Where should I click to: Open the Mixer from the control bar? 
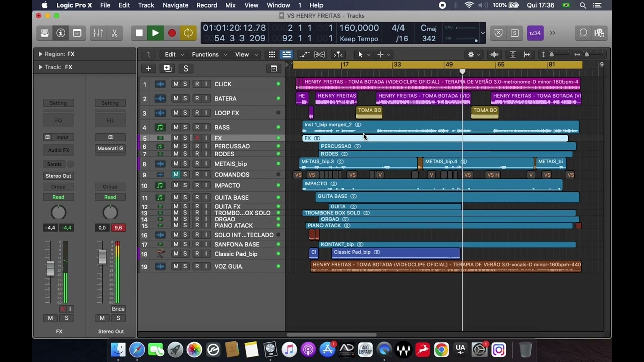point(98,33)
